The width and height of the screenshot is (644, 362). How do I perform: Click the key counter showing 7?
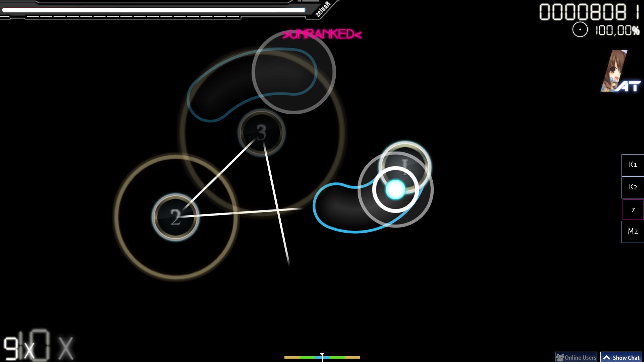pyautogui.click(x=633, y=209)
